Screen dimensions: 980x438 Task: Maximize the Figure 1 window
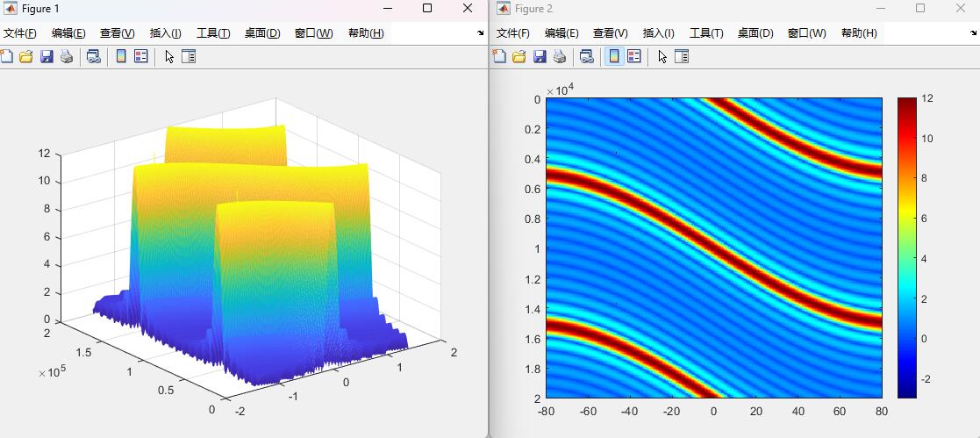point(427,8)
